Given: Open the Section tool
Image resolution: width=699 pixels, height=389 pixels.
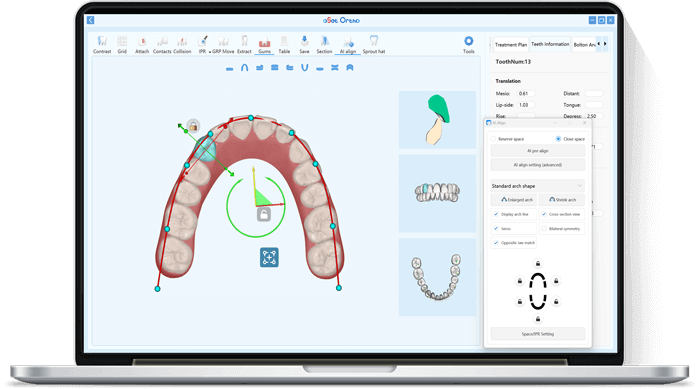Looking at the screenshot, I should click(325, 45).
